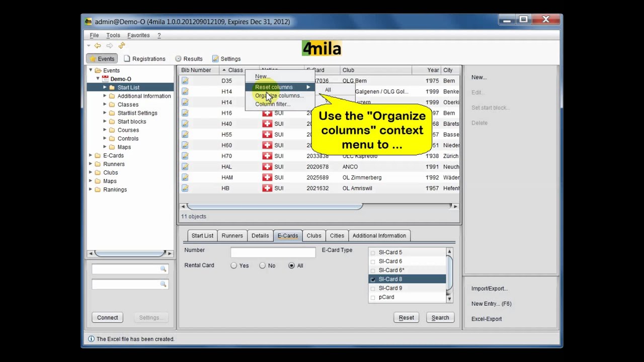This screenshot has height=362, width=644.
Task: Select the Controls tree item
Action: pyautogui.click(x=128, y=139)
